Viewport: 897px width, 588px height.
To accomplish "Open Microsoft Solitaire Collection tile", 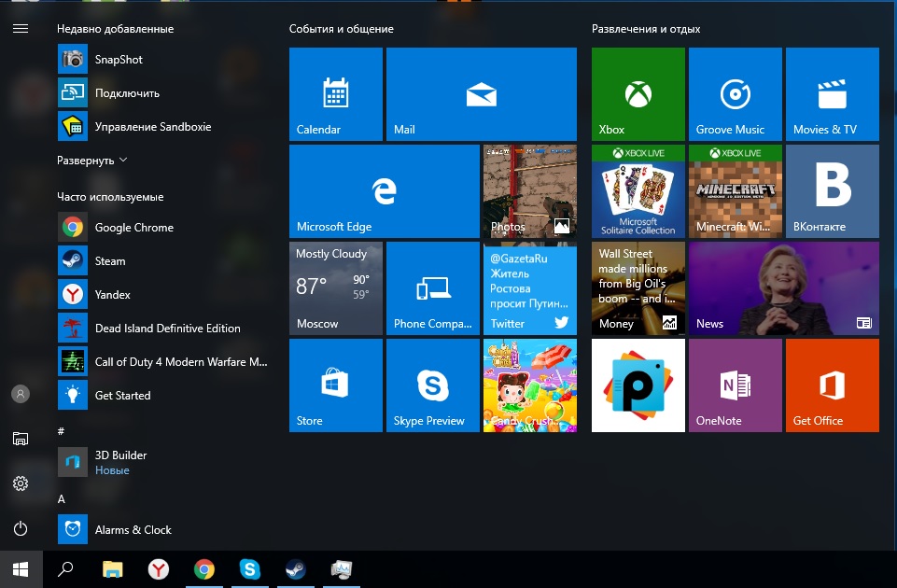I will 638,191.
